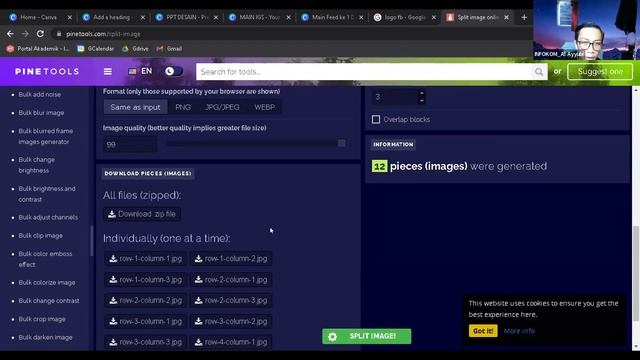The height and width of the screenshot is (360, 640).
Task: Download row-2-column-2.jpg
Action: click(145, 300)
